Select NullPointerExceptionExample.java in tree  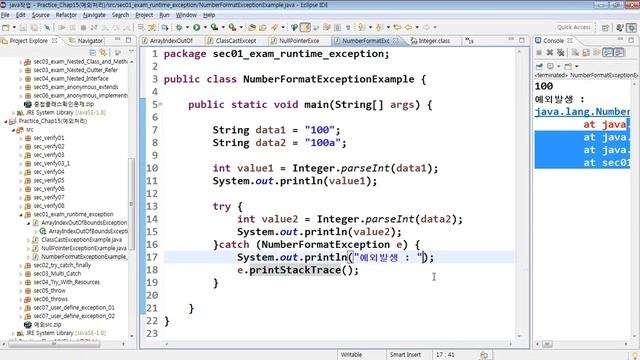(84, 248)
